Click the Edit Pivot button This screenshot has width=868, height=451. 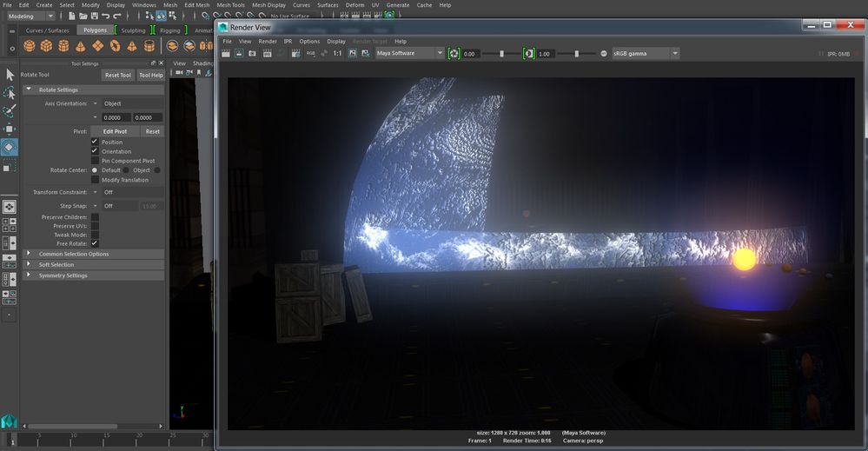(115, 131)
